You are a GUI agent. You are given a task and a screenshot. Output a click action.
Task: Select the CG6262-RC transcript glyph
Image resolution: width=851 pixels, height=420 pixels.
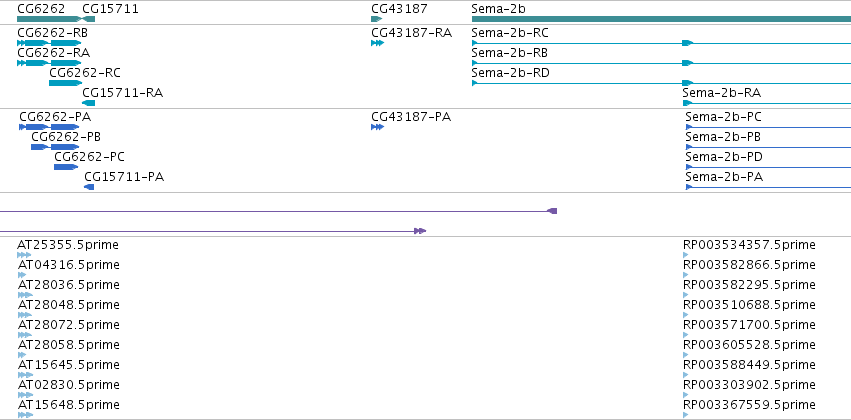(x=65, y=83)
